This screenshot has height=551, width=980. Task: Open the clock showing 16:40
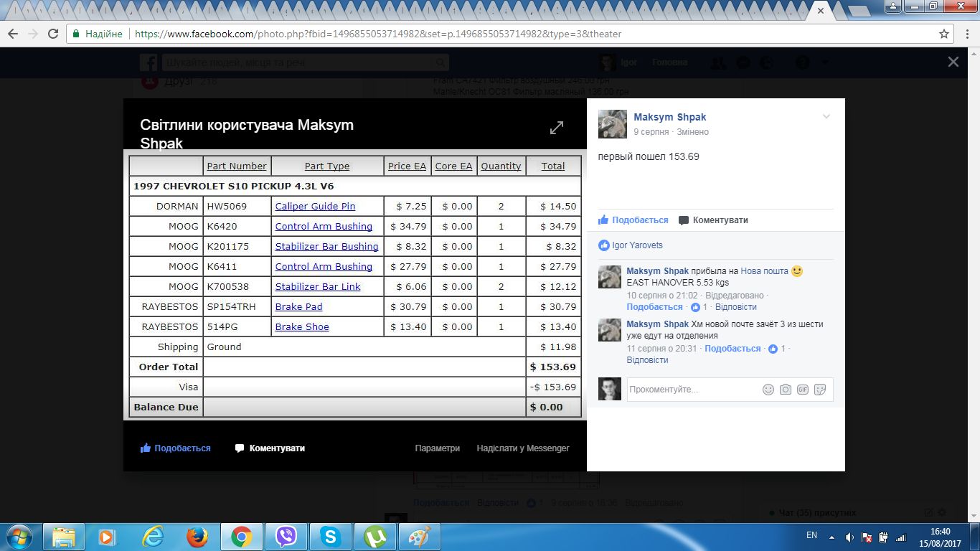click(x=940, y=537)
